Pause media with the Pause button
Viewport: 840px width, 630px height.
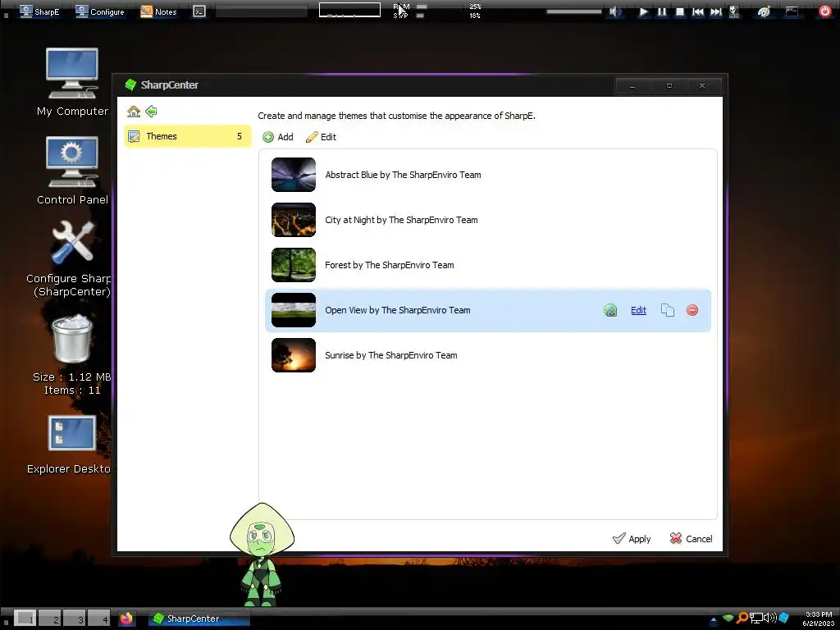coord(662,11)
